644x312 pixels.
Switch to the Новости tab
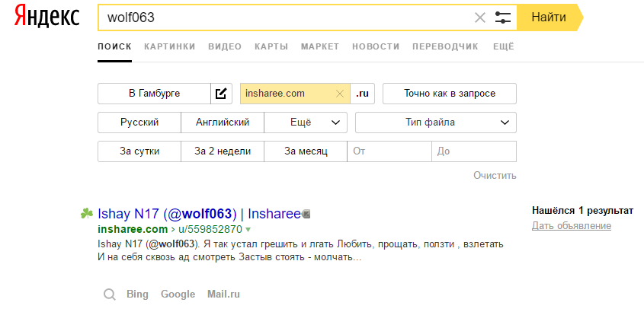click(x=376, y=46)
